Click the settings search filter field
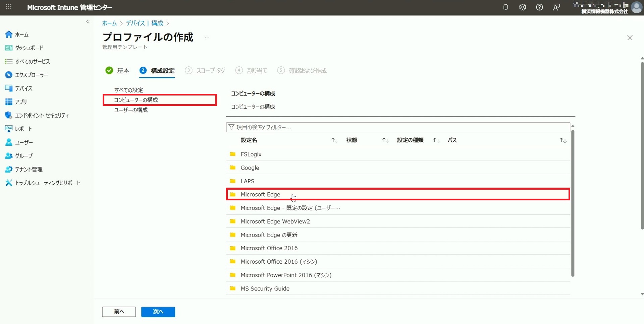Viewport: 644px width, 324px height. click(398, 127)
